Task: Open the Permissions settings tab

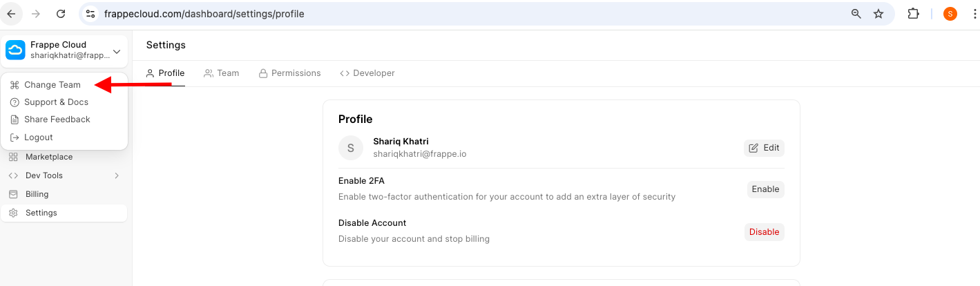Action: pos(289,73)
